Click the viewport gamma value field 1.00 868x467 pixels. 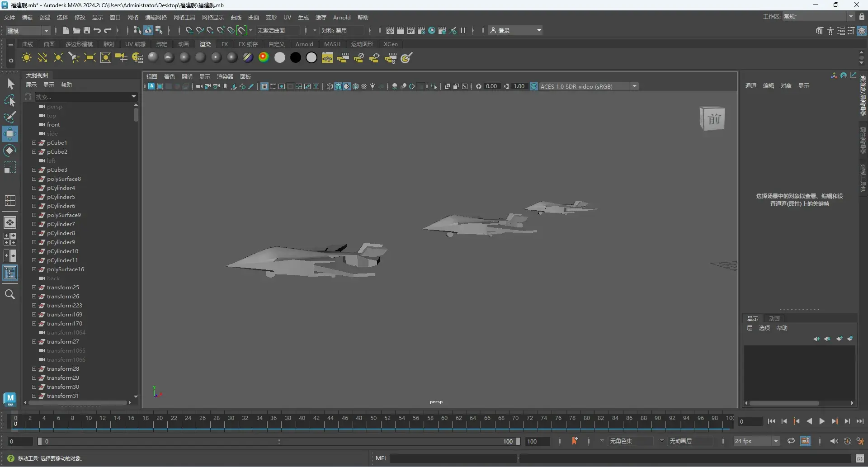(x=519, y=86)
